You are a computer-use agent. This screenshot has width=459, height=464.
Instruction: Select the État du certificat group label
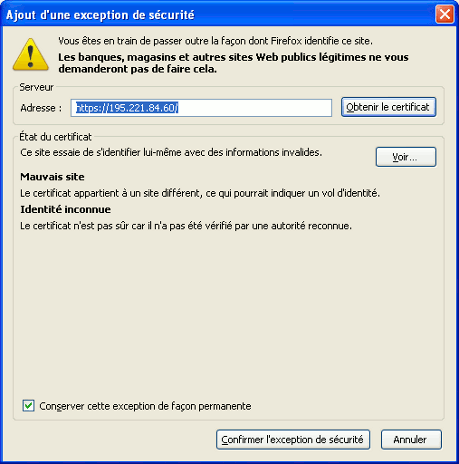[x=55, y=137]
